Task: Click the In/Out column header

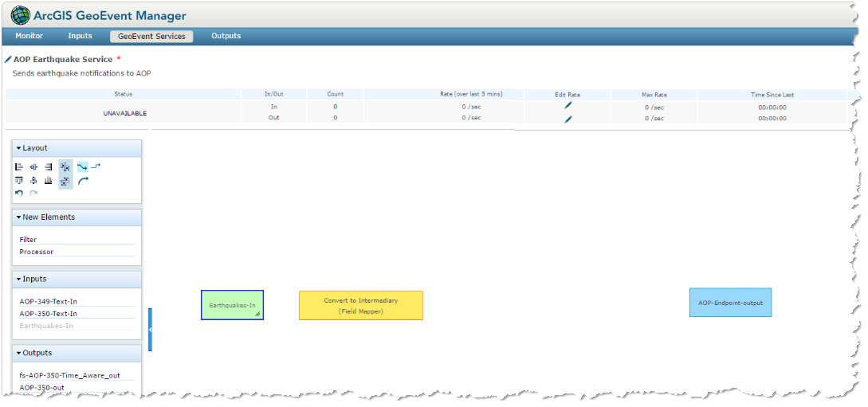Action: 274,94
